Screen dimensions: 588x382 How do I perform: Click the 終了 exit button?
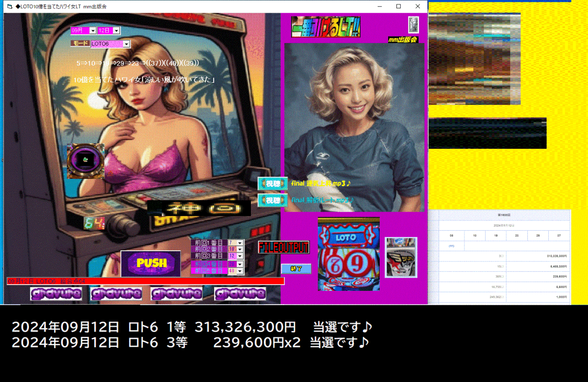[296, 269]
